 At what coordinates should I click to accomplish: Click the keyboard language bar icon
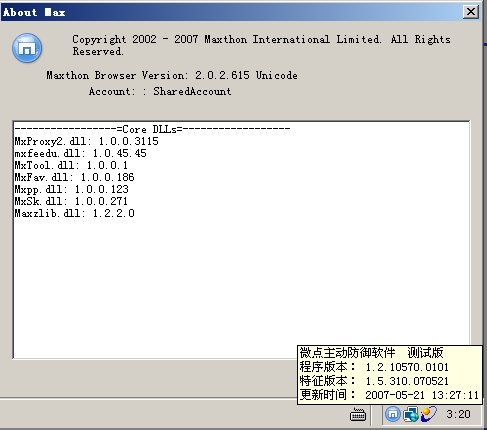(358, 415)
